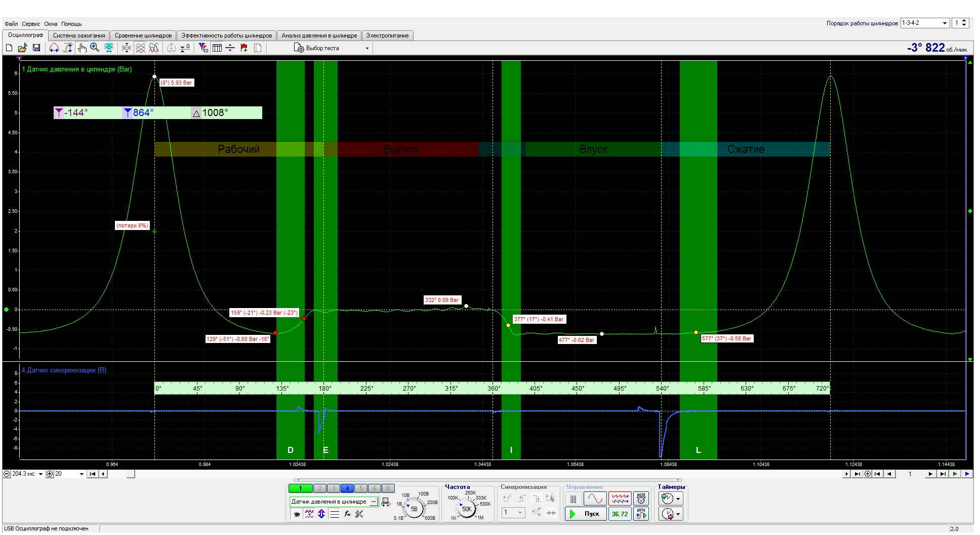Switch to Система зажигания tab

[79, 35]
